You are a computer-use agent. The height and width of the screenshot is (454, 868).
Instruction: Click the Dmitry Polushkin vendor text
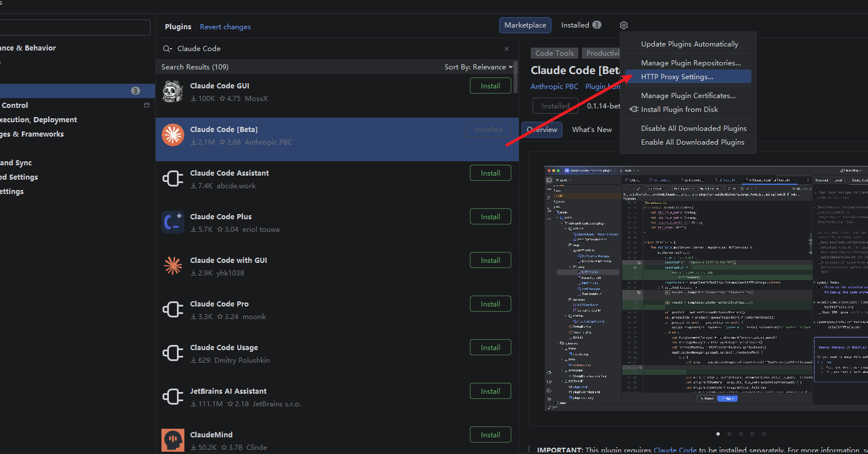(242, 360)
